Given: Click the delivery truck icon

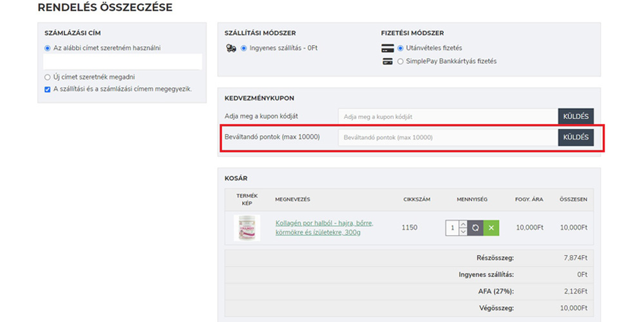Looking at the screenshot, I should [231, 48].
